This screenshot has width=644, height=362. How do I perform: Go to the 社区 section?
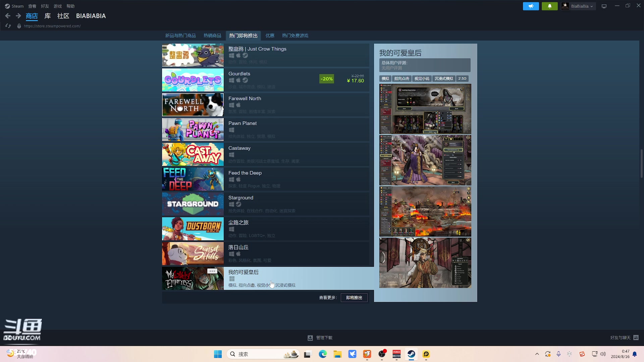(63, 16)
